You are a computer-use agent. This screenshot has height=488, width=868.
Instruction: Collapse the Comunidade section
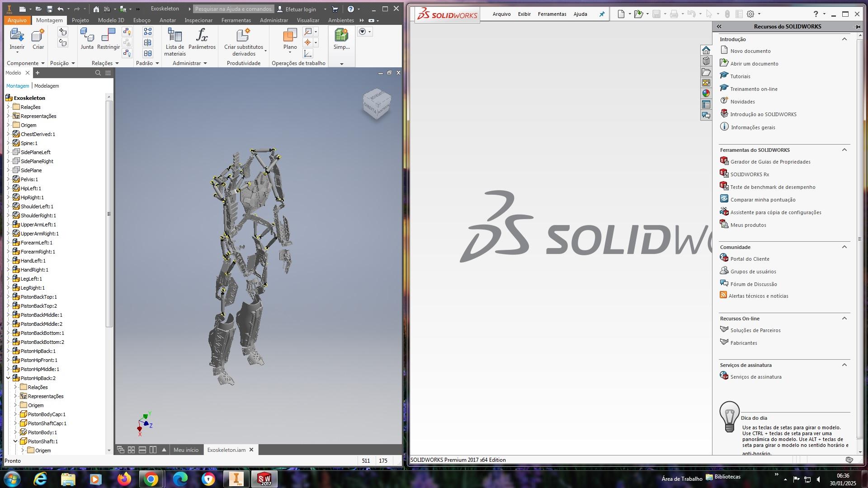[x=844, y=247]
